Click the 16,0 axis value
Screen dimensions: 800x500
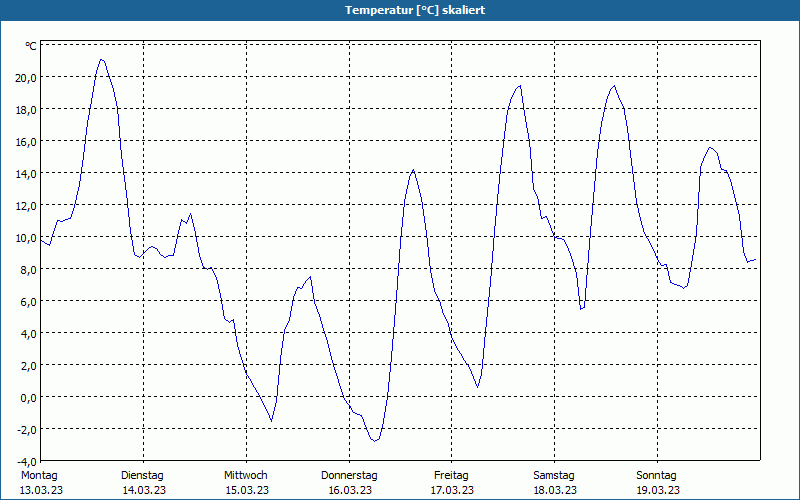[x=26, y=142]
